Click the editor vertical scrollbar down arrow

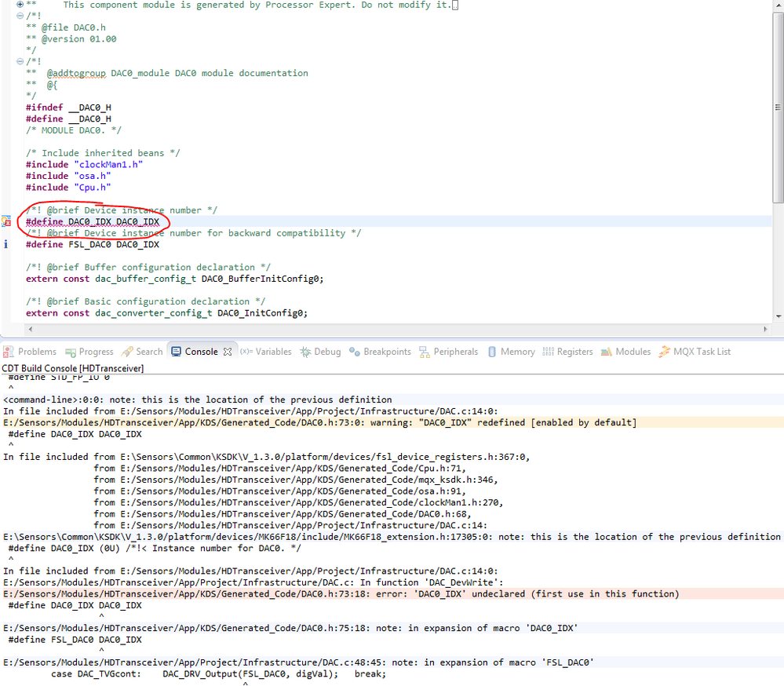779,316
